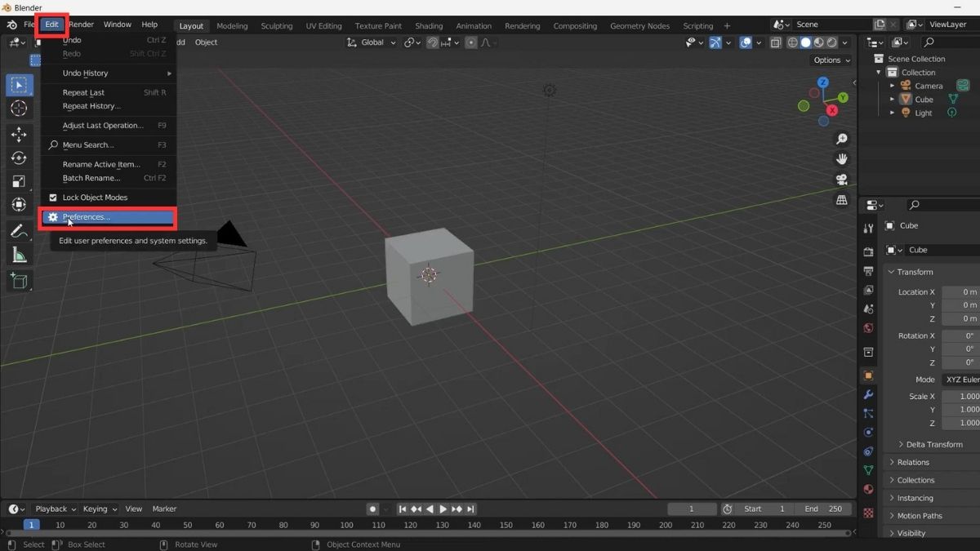Click the Blender logo menu icon
The height and width of the screenshot is (551, 980).
[11, 24]
